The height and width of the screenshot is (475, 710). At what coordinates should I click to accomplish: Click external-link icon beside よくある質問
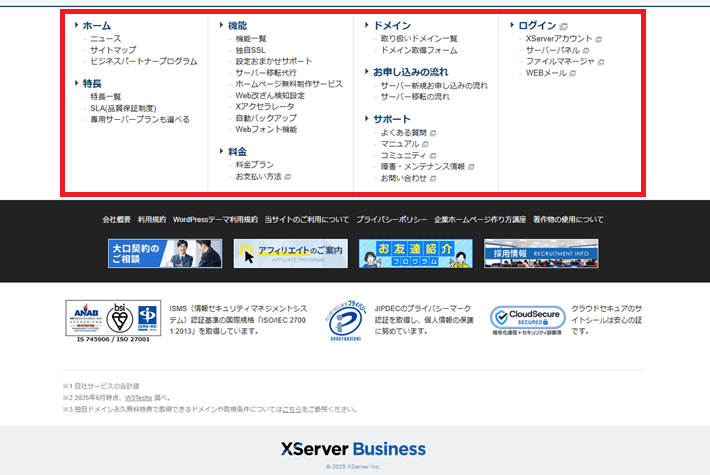pyautogui.click(x=433, y=133)
